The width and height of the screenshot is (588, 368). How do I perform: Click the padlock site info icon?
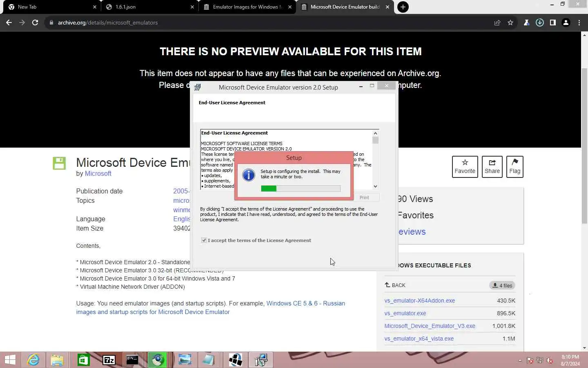pyautogui.click(x=51, y=22)
